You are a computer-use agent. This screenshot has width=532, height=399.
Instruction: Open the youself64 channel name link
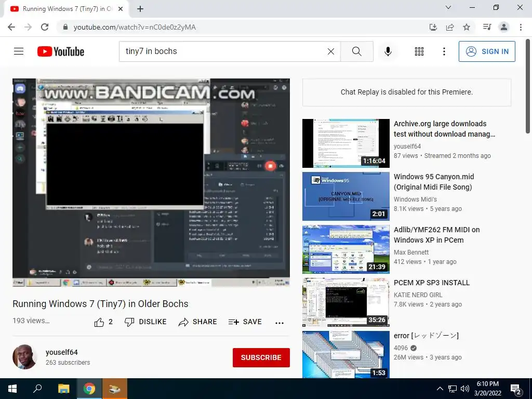click(x=62, y=352)
